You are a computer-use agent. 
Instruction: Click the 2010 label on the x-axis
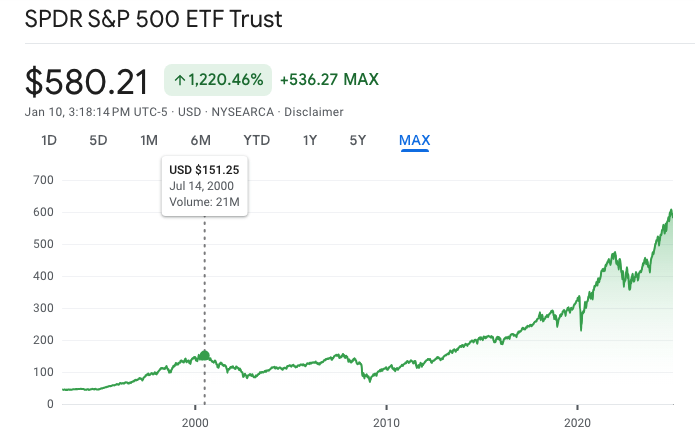[386, 422]
